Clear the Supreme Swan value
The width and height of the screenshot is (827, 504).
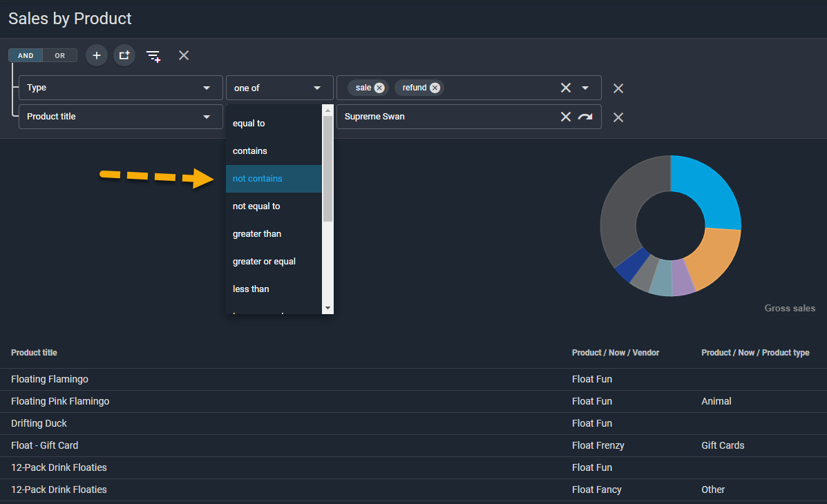click(x=566, y=117)
